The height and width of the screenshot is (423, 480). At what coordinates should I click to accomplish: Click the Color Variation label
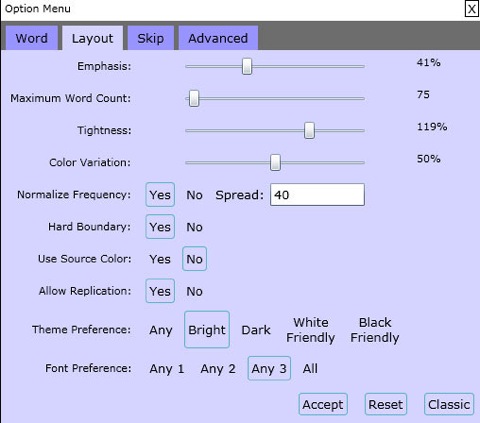point(90,162)
